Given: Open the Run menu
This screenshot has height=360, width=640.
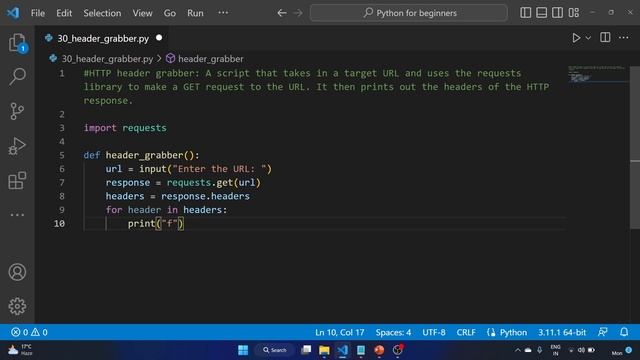Looking at the screenshot, I should coord(195,13).
